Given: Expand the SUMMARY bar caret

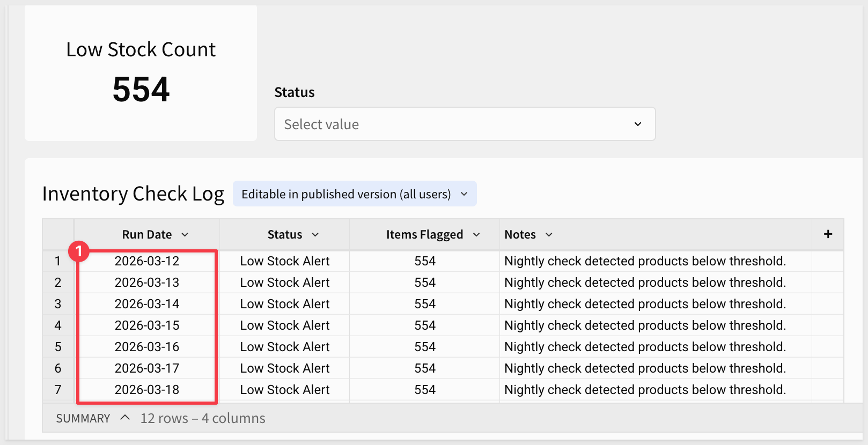Looking at the screenshot, I should 125,418.
